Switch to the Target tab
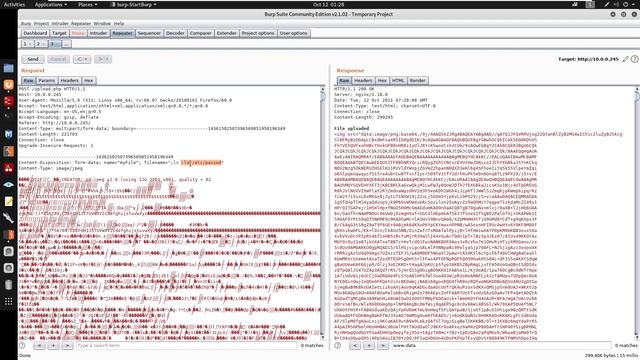Screen dimensions: 640x360 [x=59, y=33]
